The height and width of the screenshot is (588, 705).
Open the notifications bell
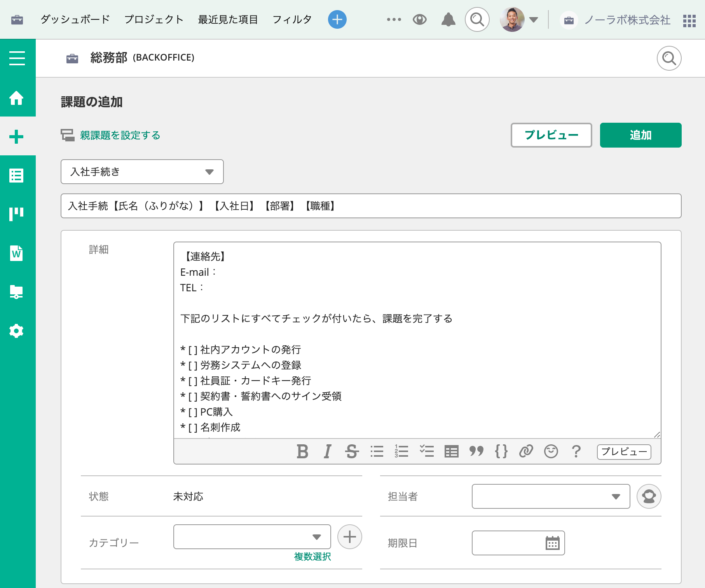click(448, 19)
